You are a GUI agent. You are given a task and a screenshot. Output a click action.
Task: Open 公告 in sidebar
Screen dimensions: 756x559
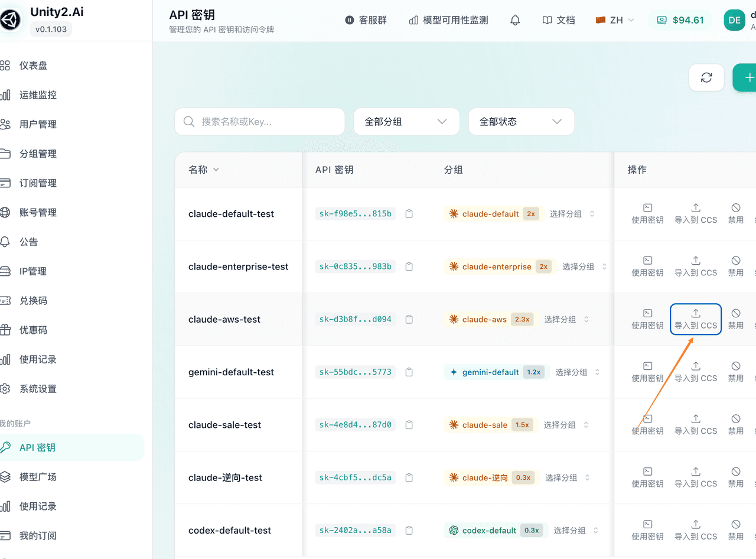71,242
